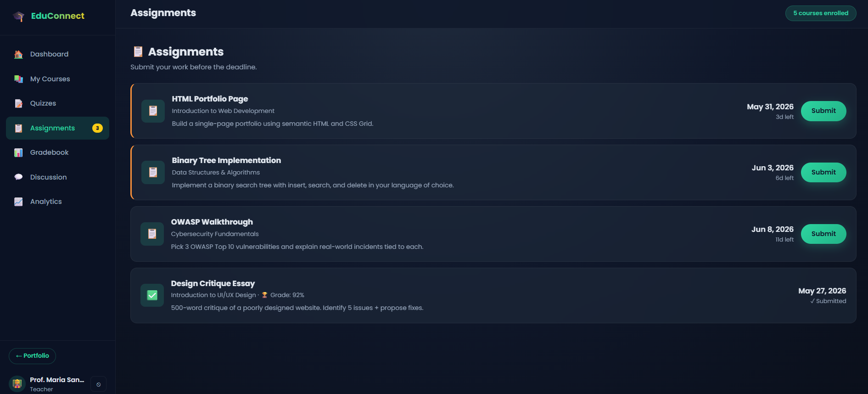868x394 pixels.
Task: Submit the HTML Portfolio Page assignment
Action: click(823, 111)
